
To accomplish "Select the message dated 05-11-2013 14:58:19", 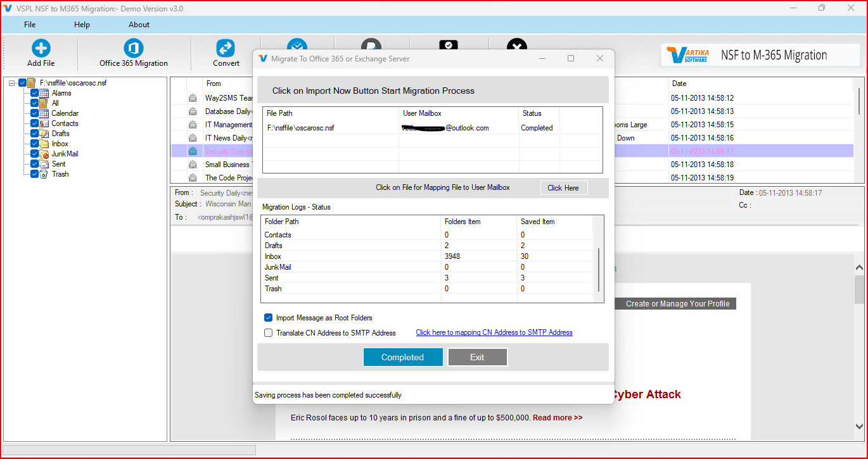I will [702, 178].
